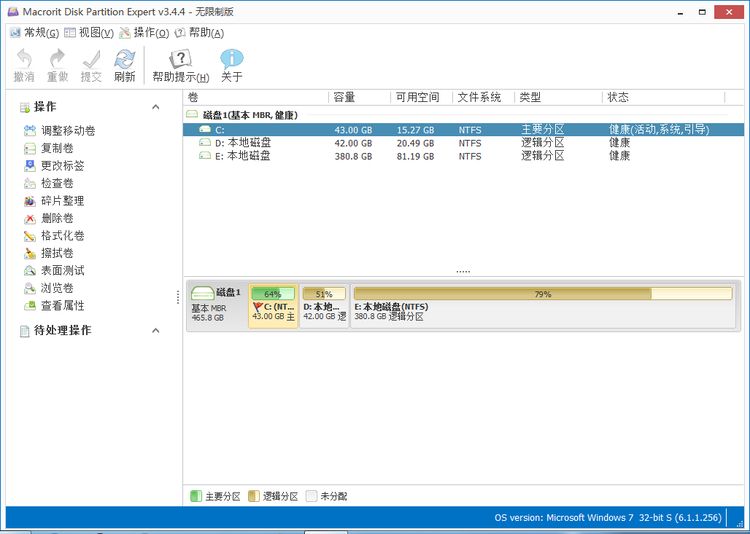This screenshot has width=750, height=534.
Task: Sort by 类型 column header
Action: point(558,98)
